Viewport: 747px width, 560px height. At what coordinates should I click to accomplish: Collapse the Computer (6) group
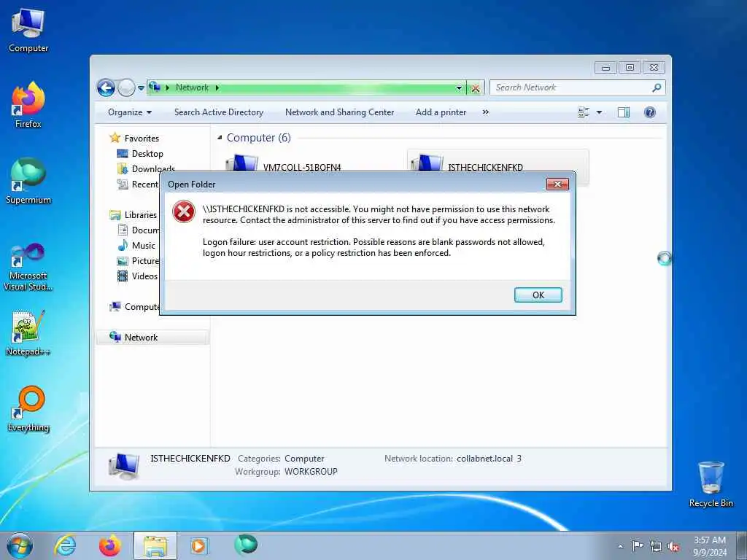click(220, 138)
